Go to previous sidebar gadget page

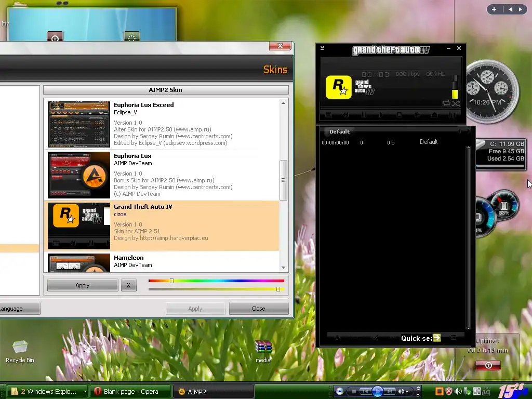click(x=510, y=9)
